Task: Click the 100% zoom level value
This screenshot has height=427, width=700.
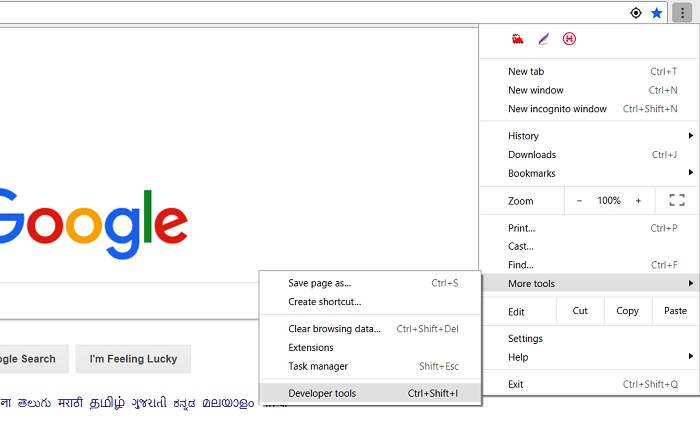Action: pyautogui.click(x=609, y=201)
